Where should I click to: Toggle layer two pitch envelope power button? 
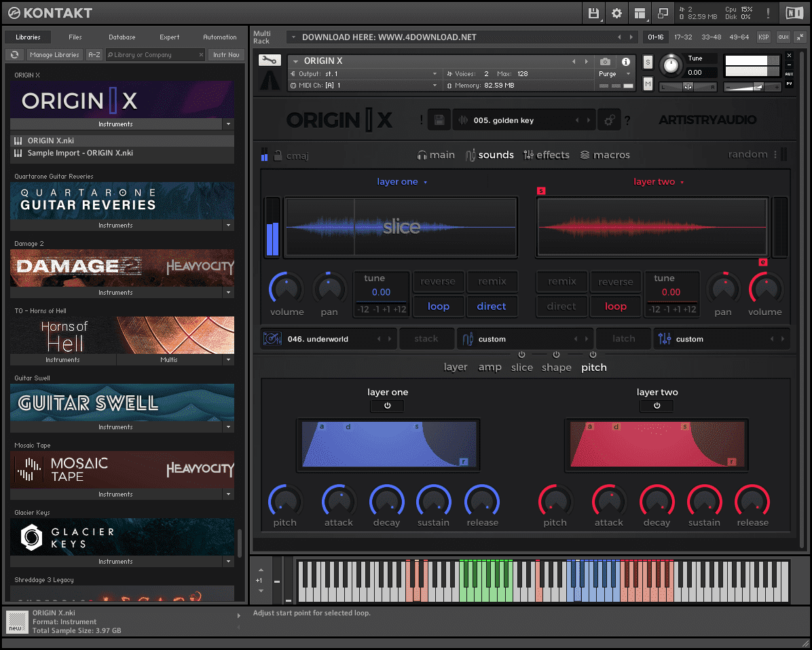click(657, 405)
